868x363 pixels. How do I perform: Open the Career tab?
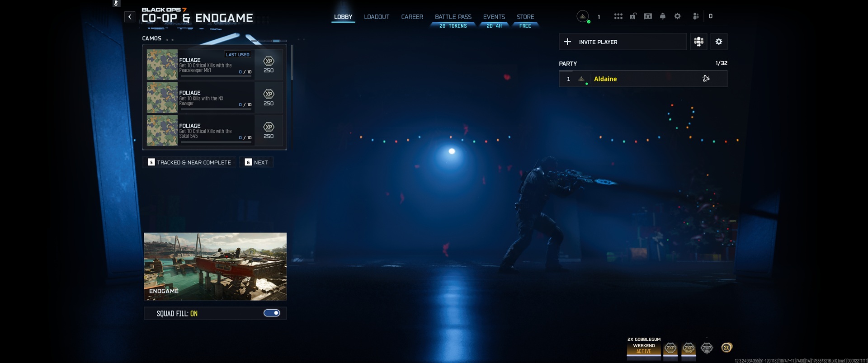[x=412, y=17]
